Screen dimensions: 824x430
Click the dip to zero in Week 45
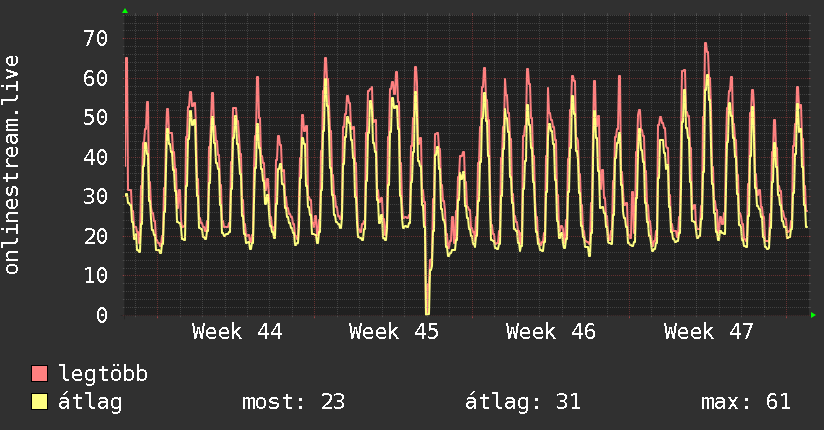427,312
